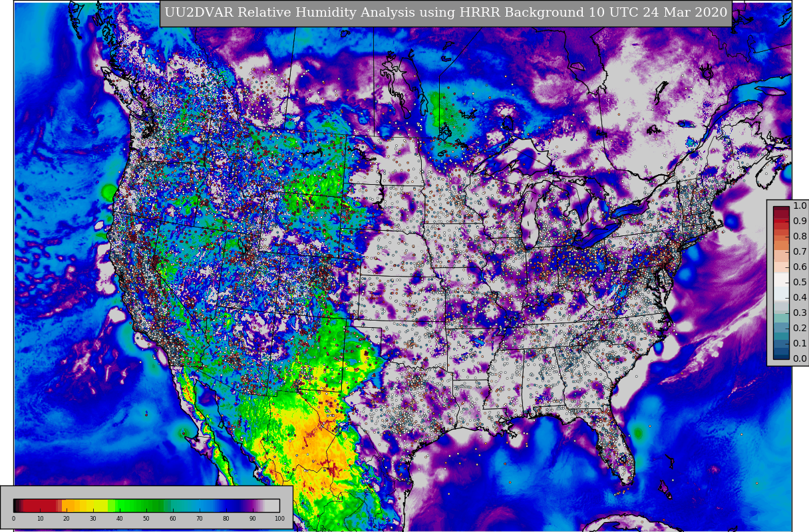Click the 30 tick label on the humidity colorbar
Image resolution: width=809 pixels, height=532 pixels.
click(x=92, y=519)
